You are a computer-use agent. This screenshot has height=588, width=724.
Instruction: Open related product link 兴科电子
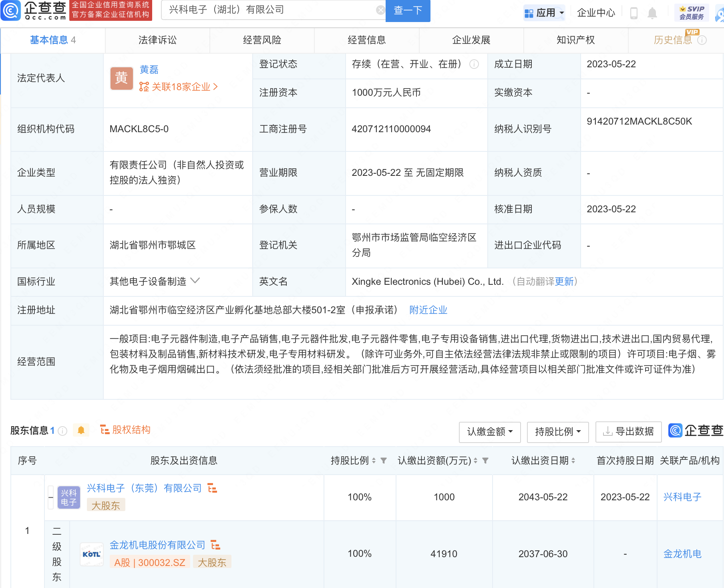pos(682,497)
